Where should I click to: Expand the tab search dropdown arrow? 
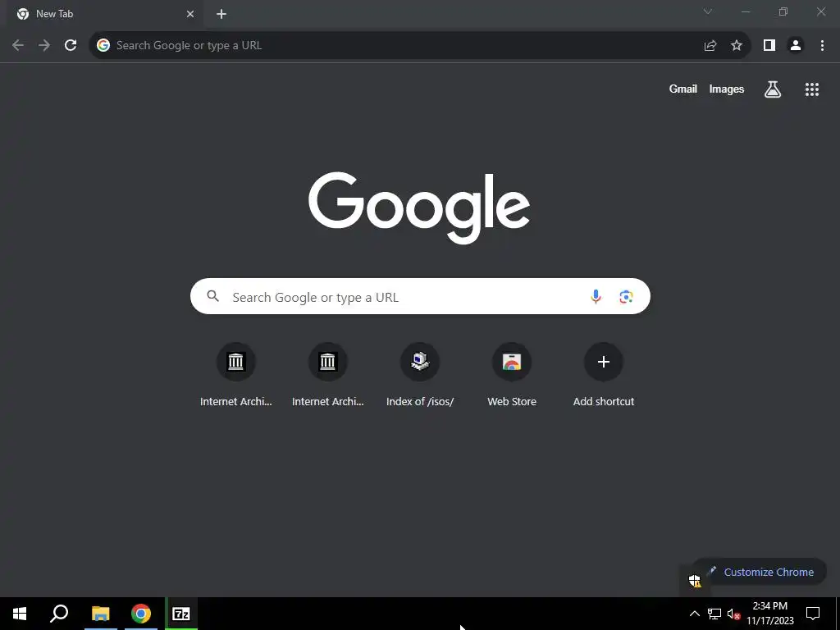pos(708,11)
